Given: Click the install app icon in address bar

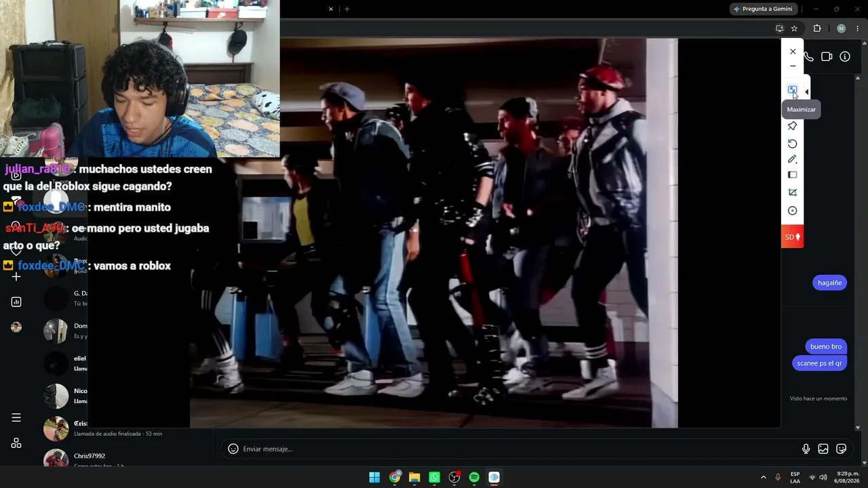Looking at the screenshot, I should click(x=780, y=28).
